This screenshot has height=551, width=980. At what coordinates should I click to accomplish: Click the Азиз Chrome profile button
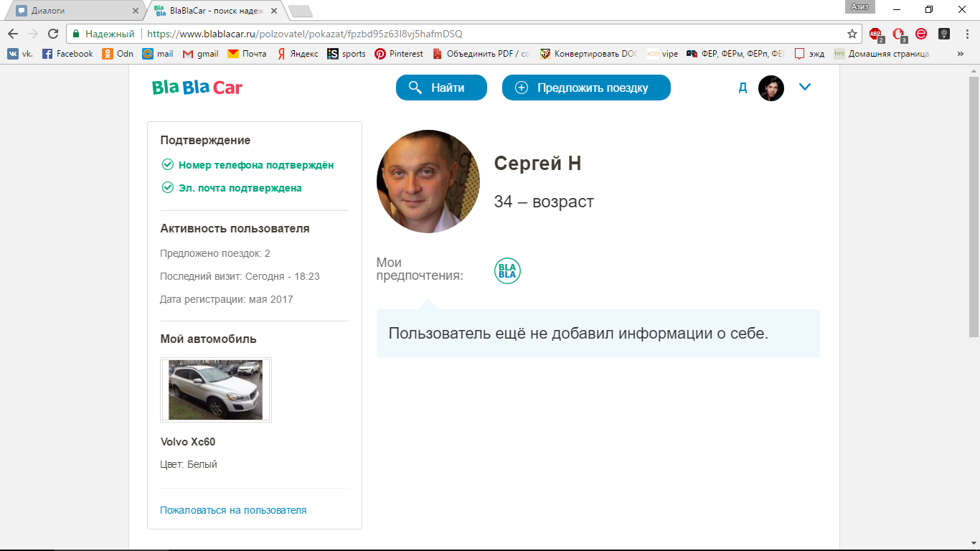(860, 6)
